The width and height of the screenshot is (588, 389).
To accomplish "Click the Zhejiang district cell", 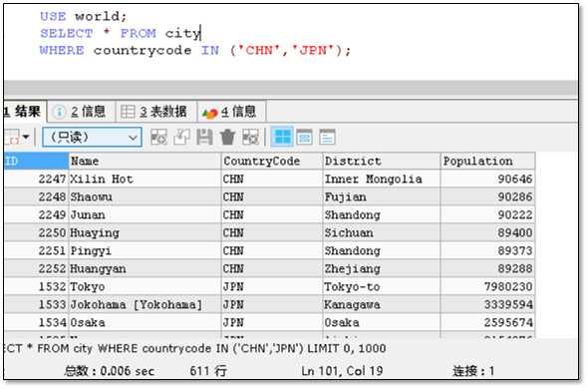I will pos(382,269).
